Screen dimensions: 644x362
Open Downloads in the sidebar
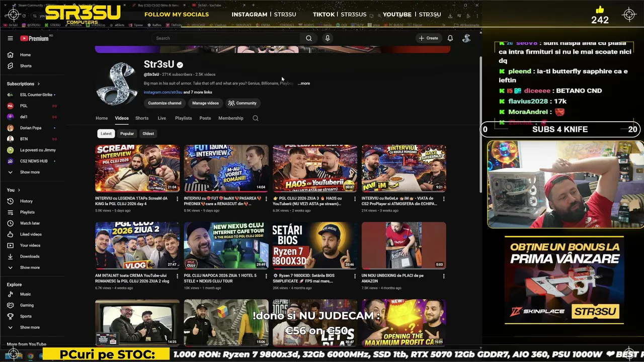(x=31, y=256)
